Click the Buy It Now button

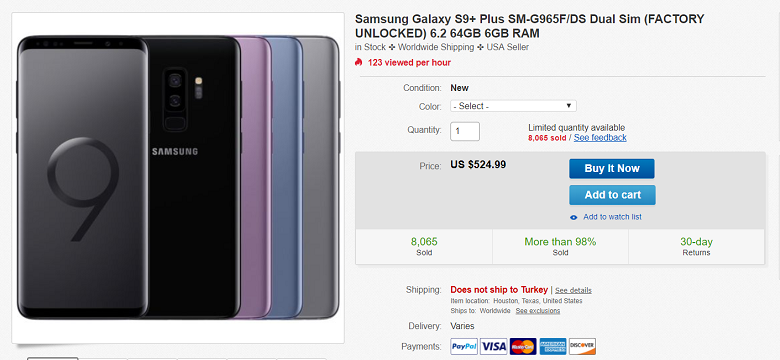coord(612,169)
